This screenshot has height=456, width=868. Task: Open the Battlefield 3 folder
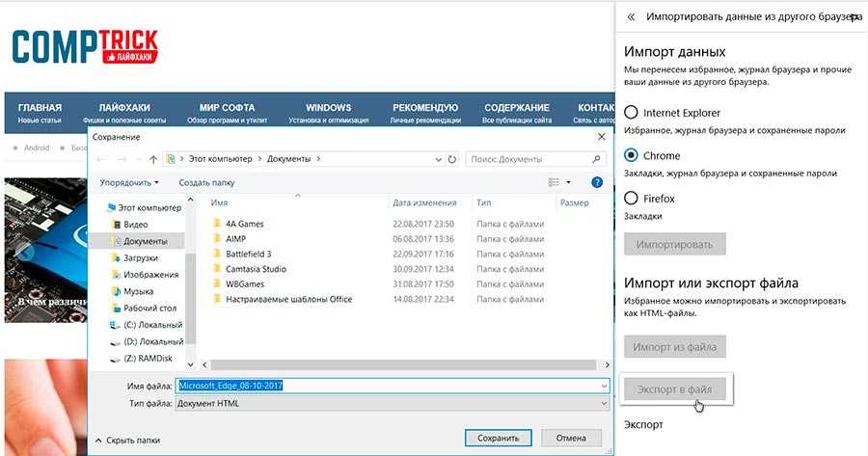click(x=248, y=254)
